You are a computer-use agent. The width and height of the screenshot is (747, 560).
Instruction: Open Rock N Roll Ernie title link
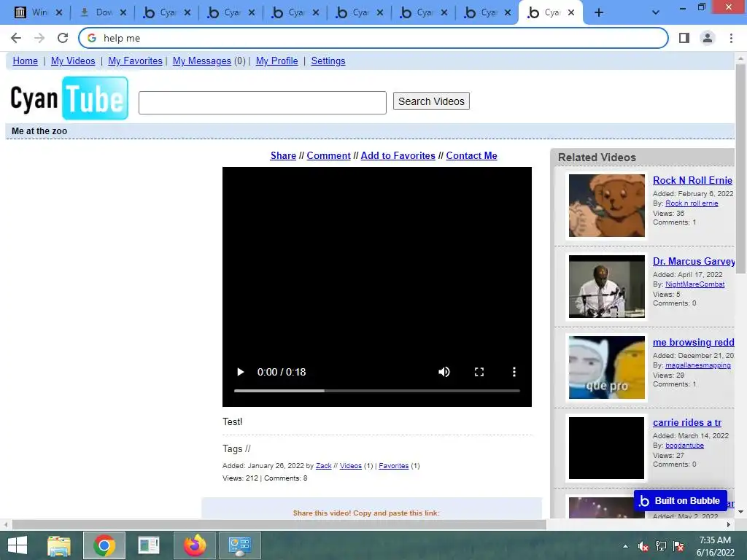coord(692,181)
